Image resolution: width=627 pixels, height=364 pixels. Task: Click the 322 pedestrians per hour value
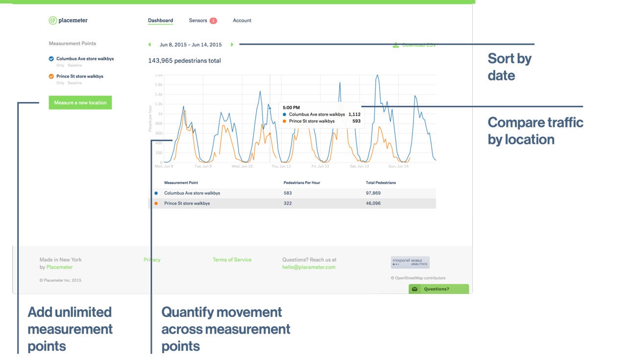(288, 203)
